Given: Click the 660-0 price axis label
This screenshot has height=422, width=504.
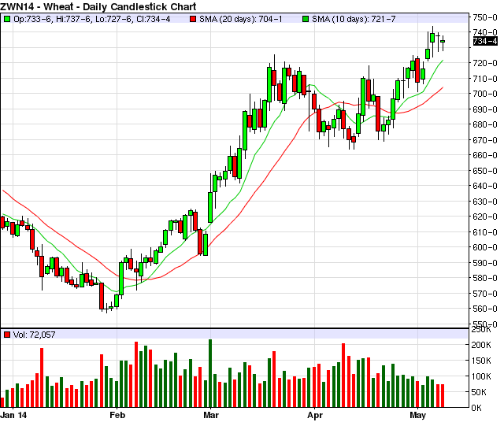Looking at the screenshot, I should 485,155.
